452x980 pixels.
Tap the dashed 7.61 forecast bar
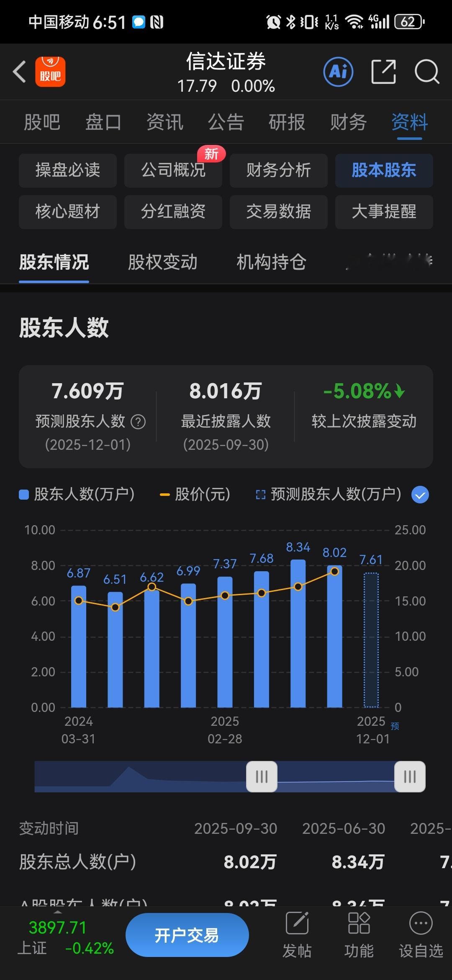click(x=371, y=640)
